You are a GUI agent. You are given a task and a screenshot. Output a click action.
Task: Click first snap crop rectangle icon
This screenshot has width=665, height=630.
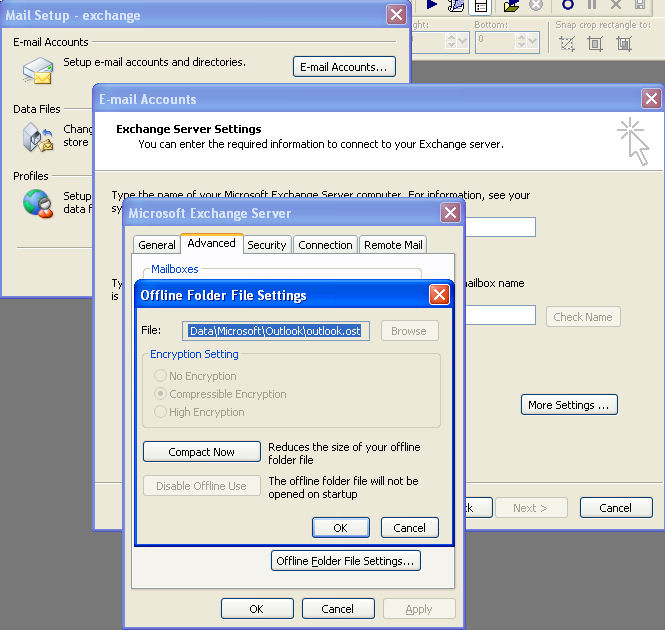(x=567, y=43)
